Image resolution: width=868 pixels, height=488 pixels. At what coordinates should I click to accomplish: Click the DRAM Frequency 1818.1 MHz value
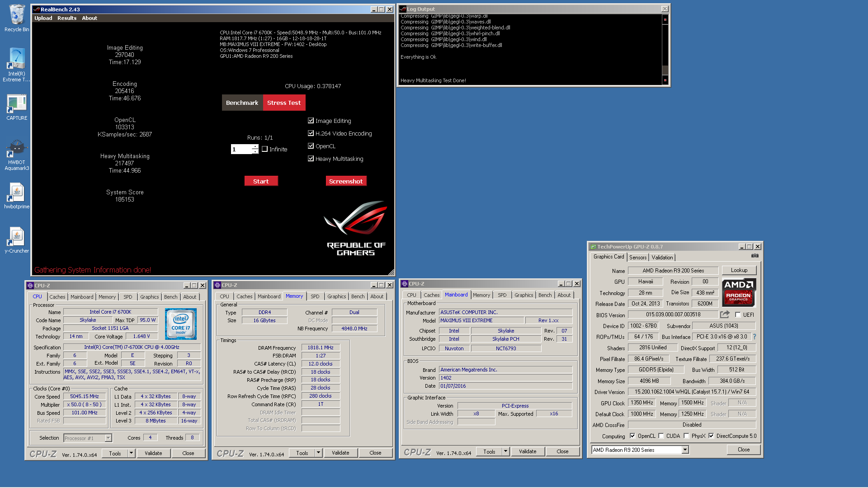(x=321, y=347)
